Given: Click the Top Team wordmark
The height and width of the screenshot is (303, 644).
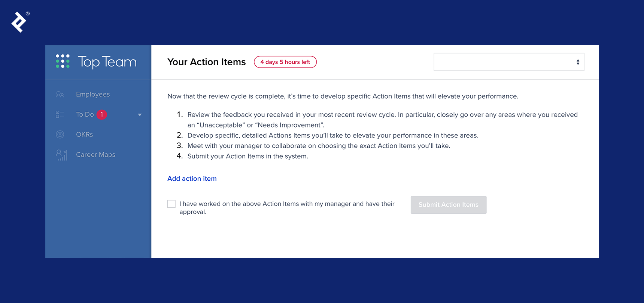Looking at the screenshot, I should (x=107, y=62).
